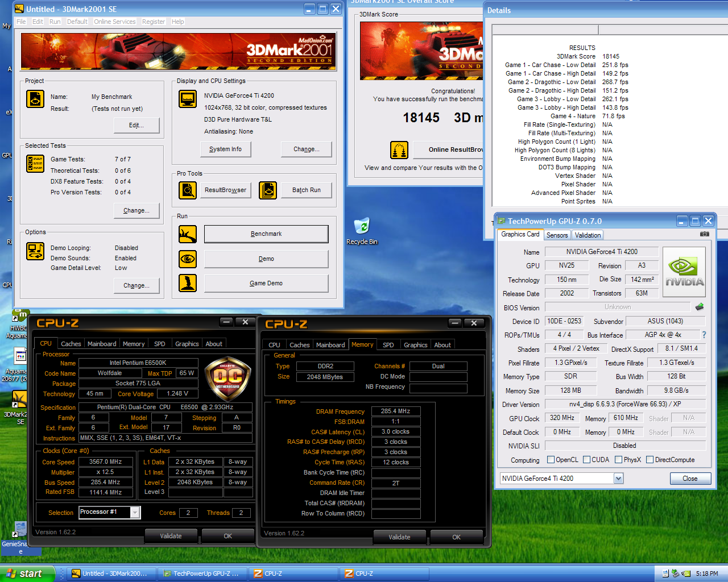Click OK button in right CPU-Z window

click(456, 537)
